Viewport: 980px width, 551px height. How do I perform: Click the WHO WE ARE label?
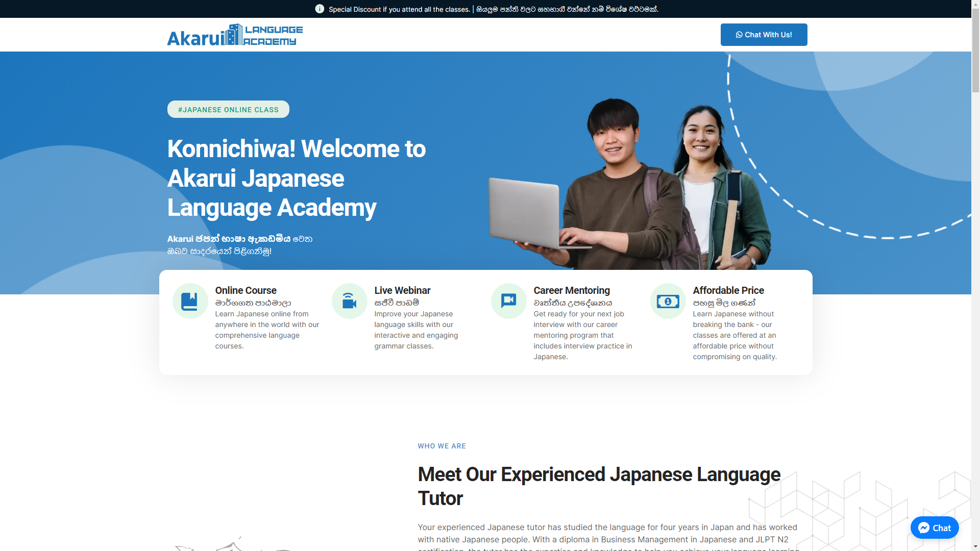(442, 446)
